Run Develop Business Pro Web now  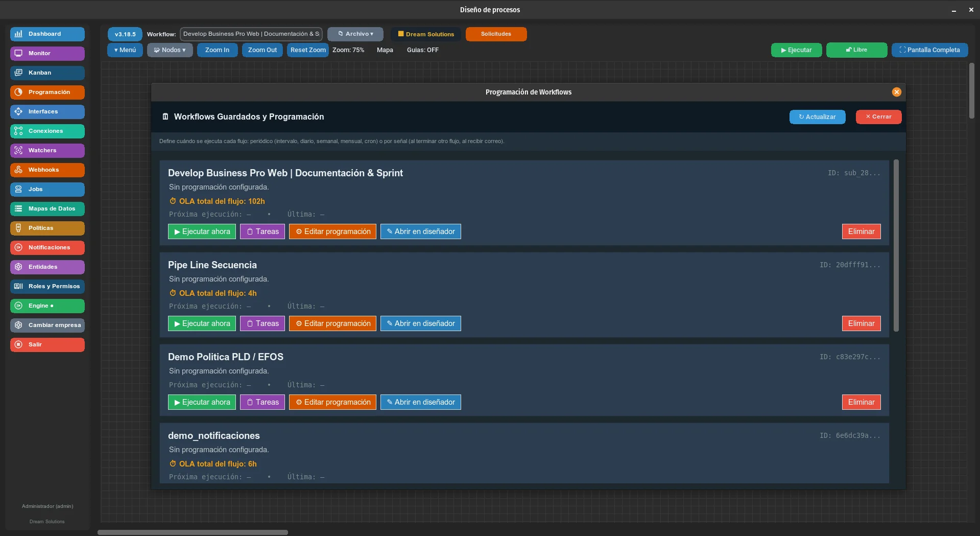(202, 231)
